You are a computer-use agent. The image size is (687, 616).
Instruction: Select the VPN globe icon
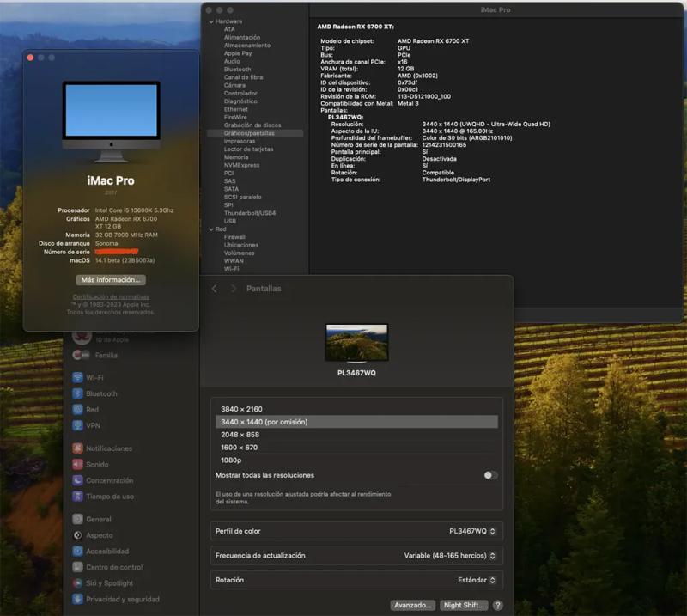pyautogui.click(x=77, y=425)
